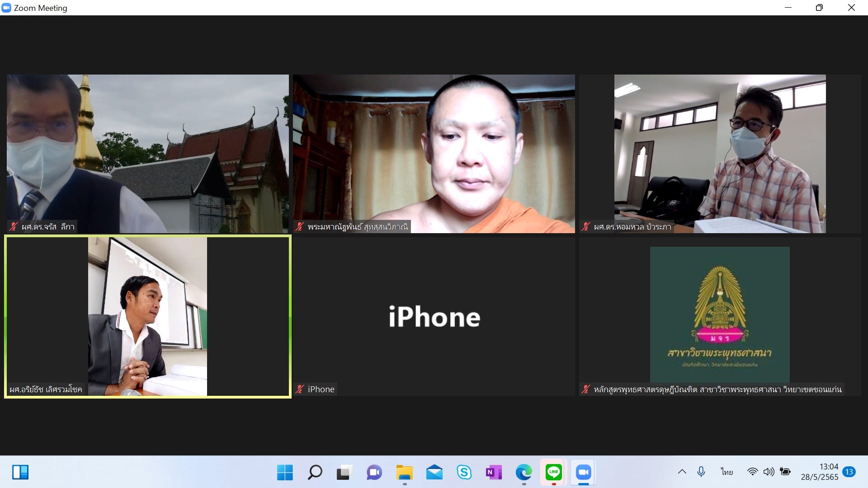
Task: Open notifications badge showing 13
Action: (x=849, y=472)
